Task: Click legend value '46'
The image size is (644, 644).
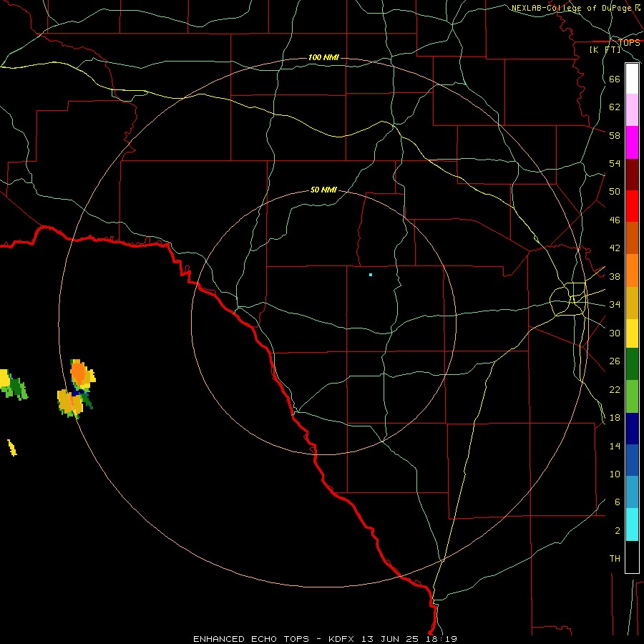Action: click(x=615, y=220)
